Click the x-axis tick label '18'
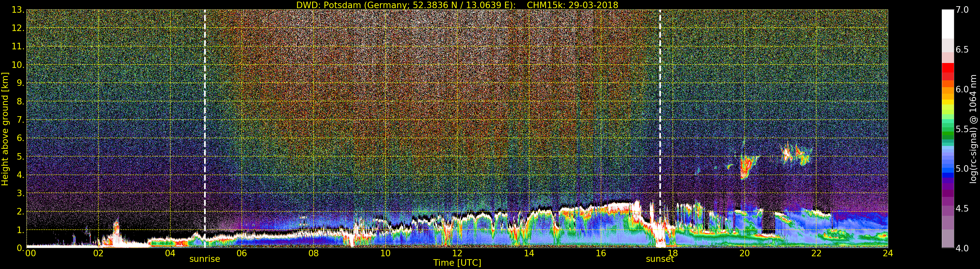The height and width of the screenshot is (269, 980). [x=673, y=253]
